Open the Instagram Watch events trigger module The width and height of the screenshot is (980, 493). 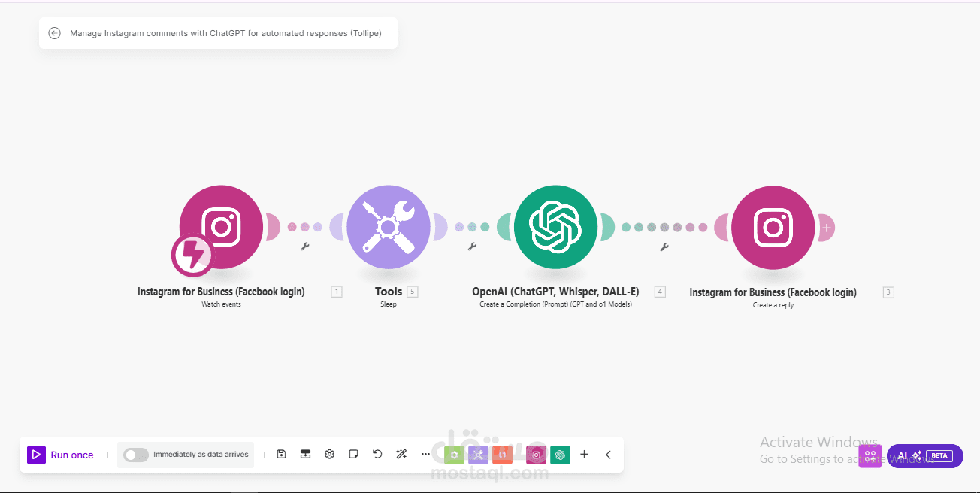(221, 227)
